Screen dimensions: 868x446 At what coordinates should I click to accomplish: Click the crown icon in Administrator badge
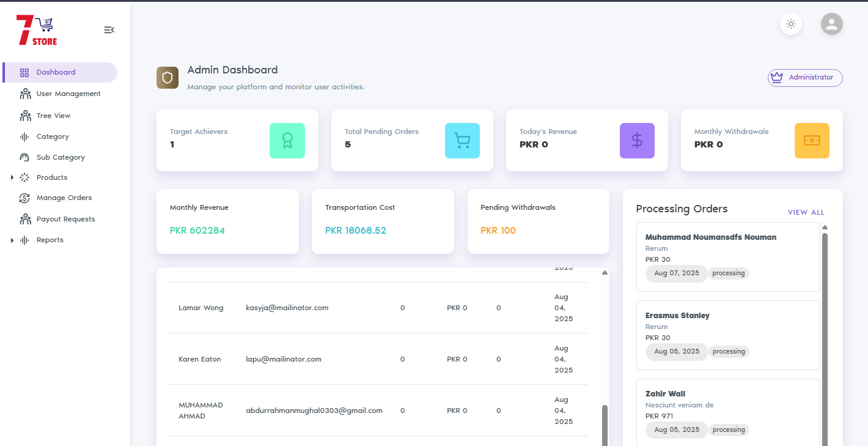tap(777, 78)
